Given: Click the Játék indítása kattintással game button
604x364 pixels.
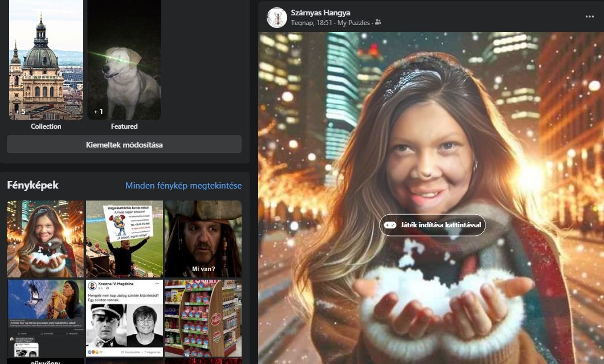Looking at the screenshot, I should click(432, 225).
